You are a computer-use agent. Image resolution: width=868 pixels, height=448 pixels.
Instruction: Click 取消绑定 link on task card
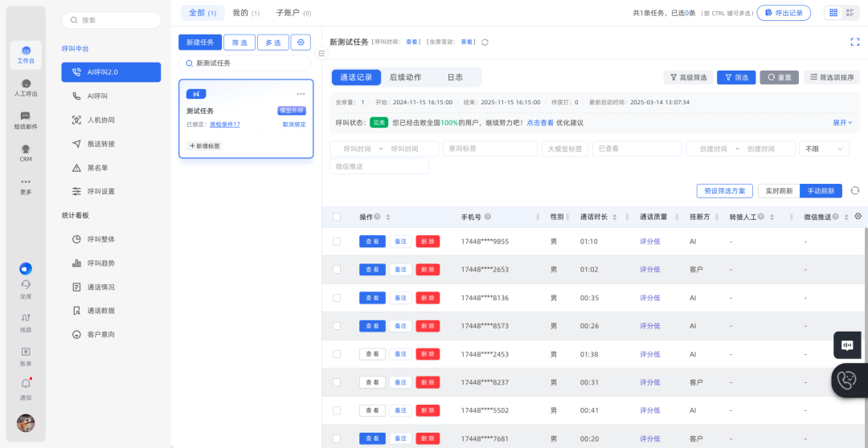coord(294,124)
